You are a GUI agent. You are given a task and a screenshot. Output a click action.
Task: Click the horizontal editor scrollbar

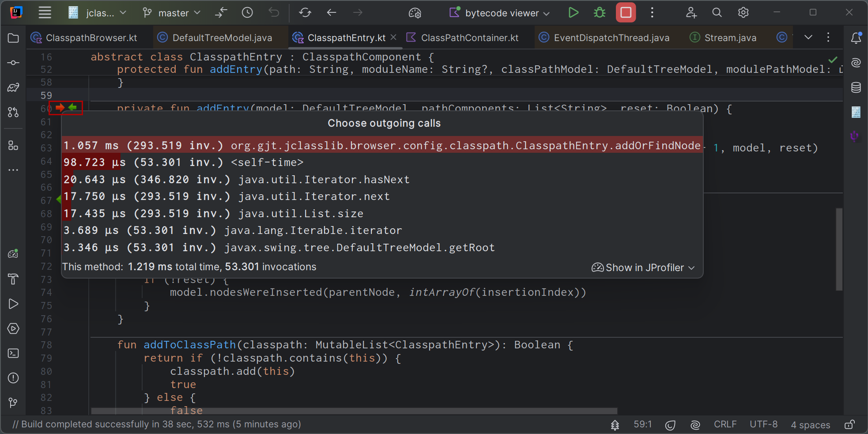coord(354,411)
